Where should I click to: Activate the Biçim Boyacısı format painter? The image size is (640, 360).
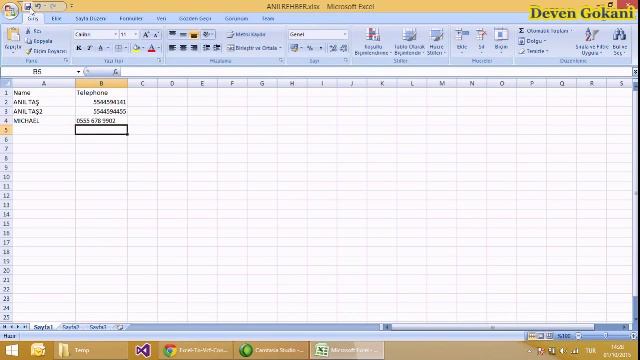tap(46, 51)
